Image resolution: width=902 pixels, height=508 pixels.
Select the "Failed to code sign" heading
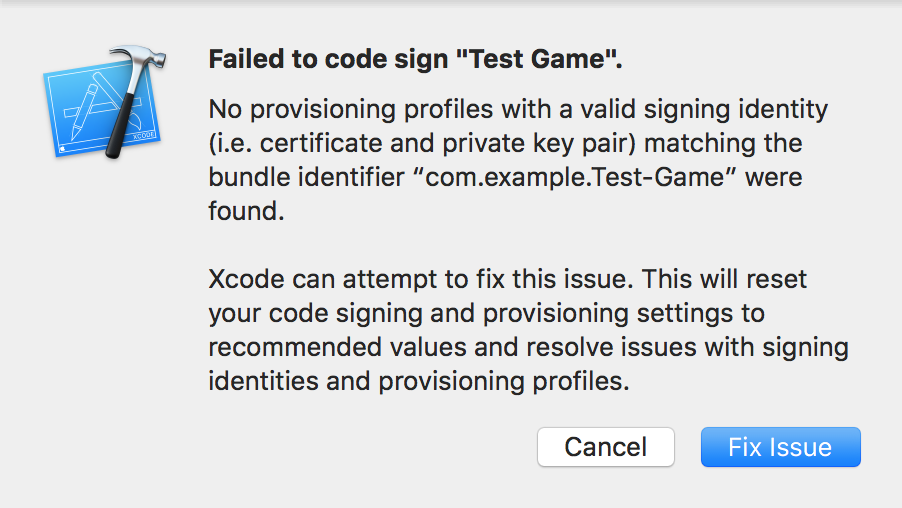[328, 59]
